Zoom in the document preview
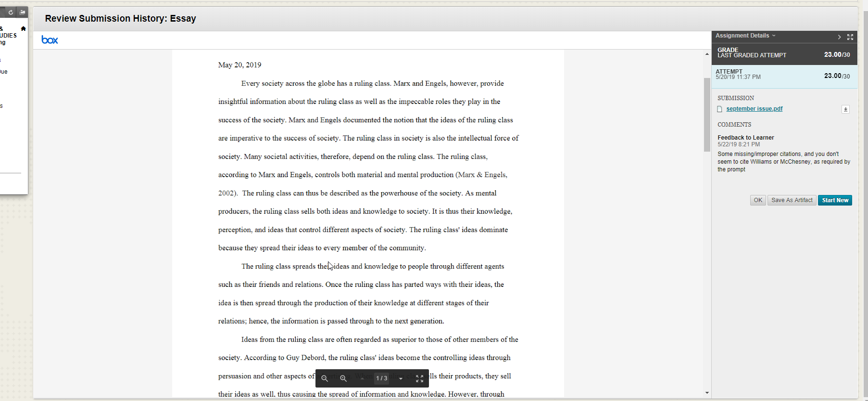This screenshot has width=868, height=401. (x=343, y=378)
